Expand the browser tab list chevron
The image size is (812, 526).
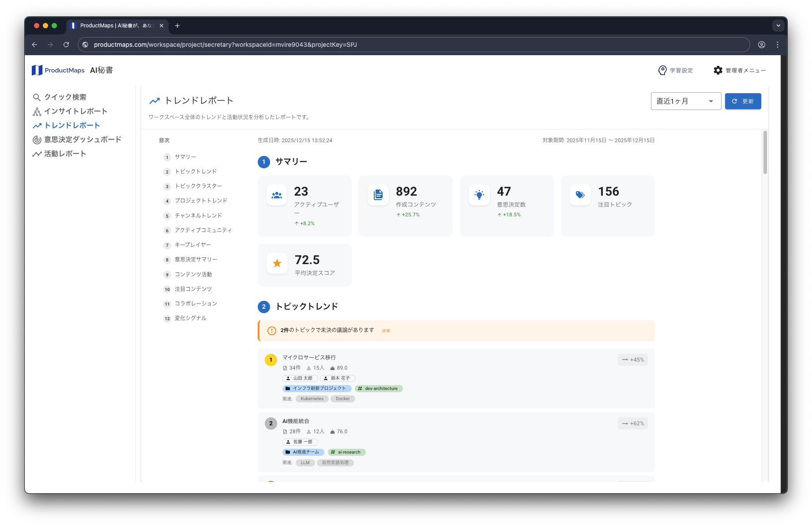[778, 26]
